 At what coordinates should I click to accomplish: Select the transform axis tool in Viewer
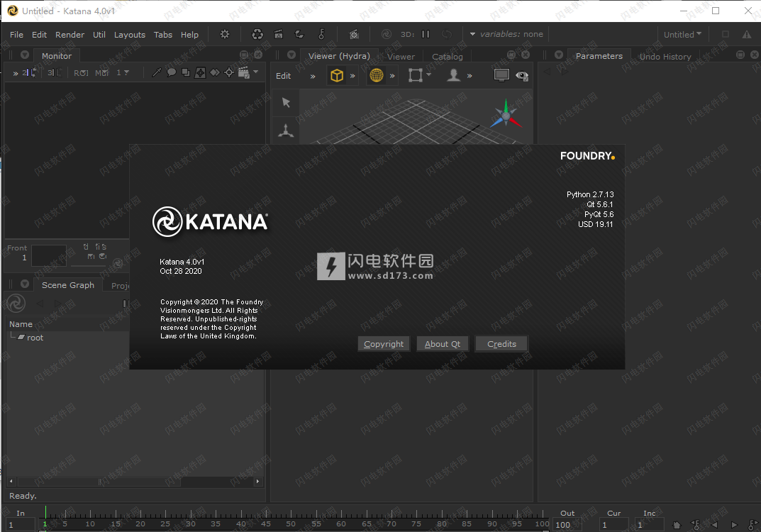point(286,131)
